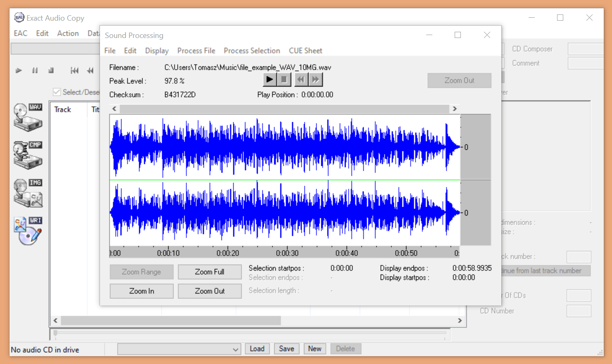This screenshot has width=612, height=364.
Task: Open Edit menu in Sound Processing
Action: click(x=130, y=50)
